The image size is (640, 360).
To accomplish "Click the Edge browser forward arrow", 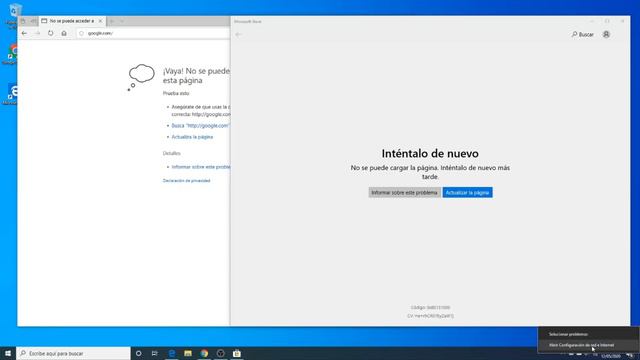I will (x=37, y=33).
